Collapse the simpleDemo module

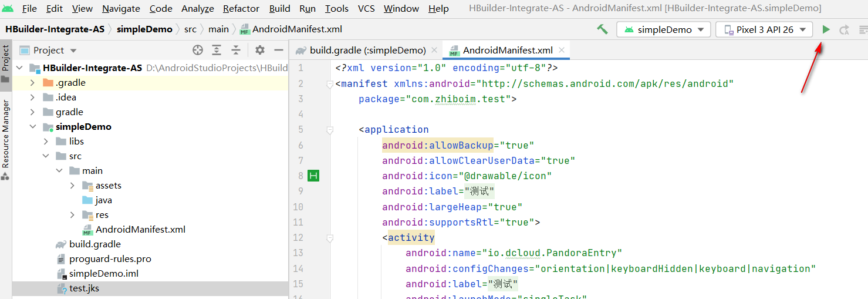[x=33, y=127]
